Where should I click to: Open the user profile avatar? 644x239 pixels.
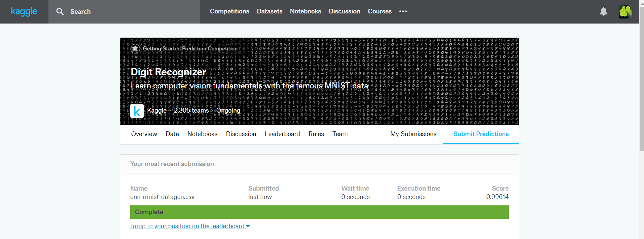[x=625, y=12]
